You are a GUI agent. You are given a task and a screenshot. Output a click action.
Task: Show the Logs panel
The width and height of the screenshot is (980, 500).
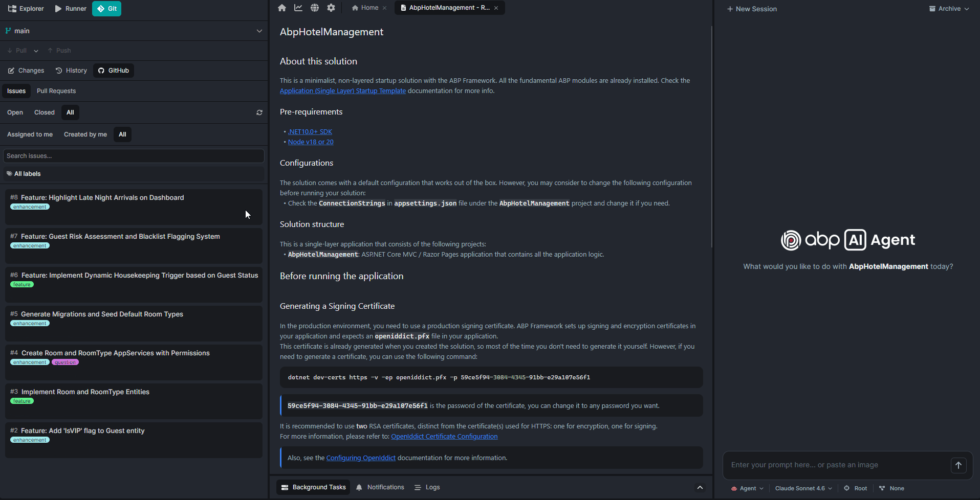(427, 487)
